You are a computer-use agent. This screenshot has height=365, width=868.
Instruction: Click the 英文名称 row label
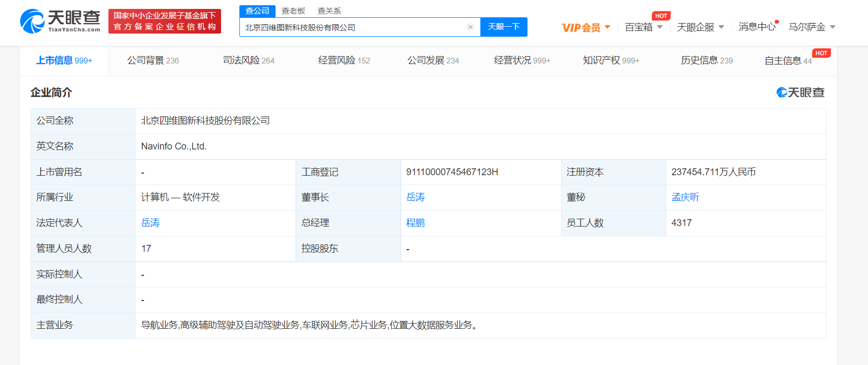pos(83,146)
